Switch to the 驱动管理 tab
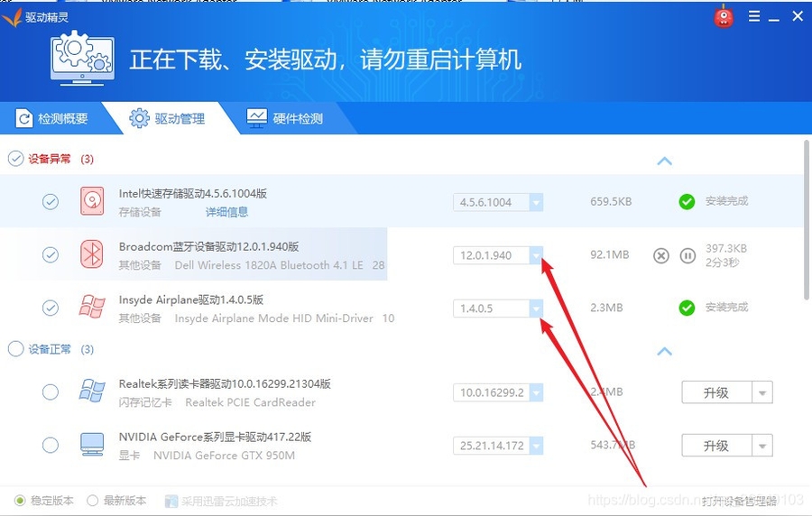 coord(167,118)
